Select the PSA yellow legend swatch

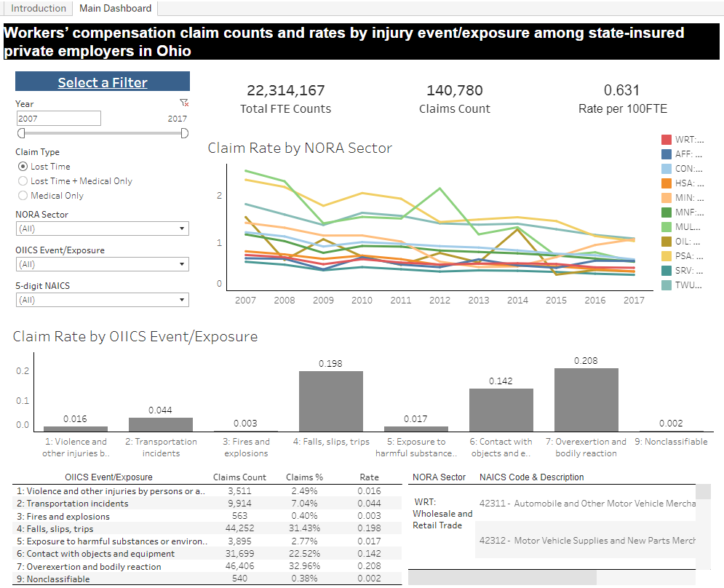pos(667,256)
